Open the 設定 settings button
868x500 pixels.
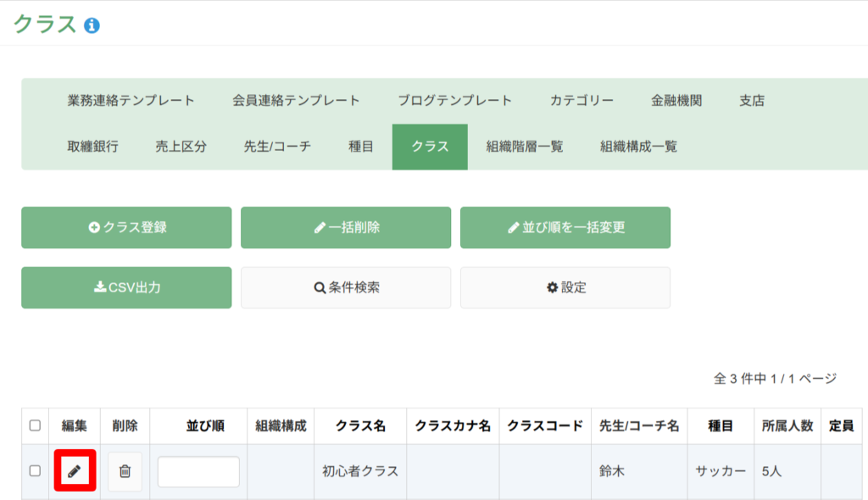pyautogui.click(x=565, y=287)
